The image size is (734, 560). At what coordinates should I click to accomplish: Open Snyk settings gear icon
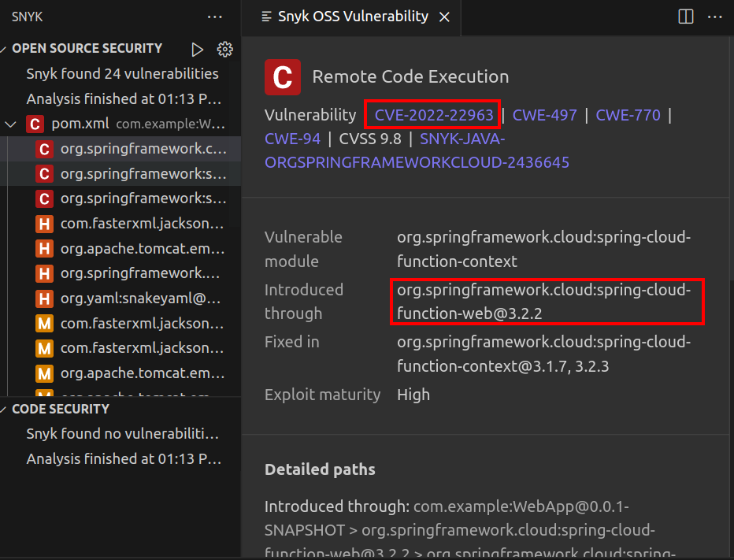(225, 49)
